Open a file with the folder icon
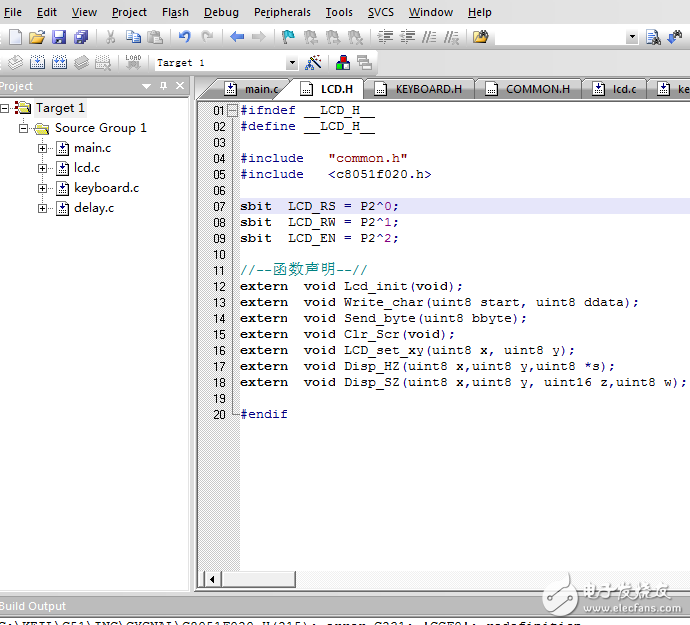690x625 pixels. pos(37,37)
